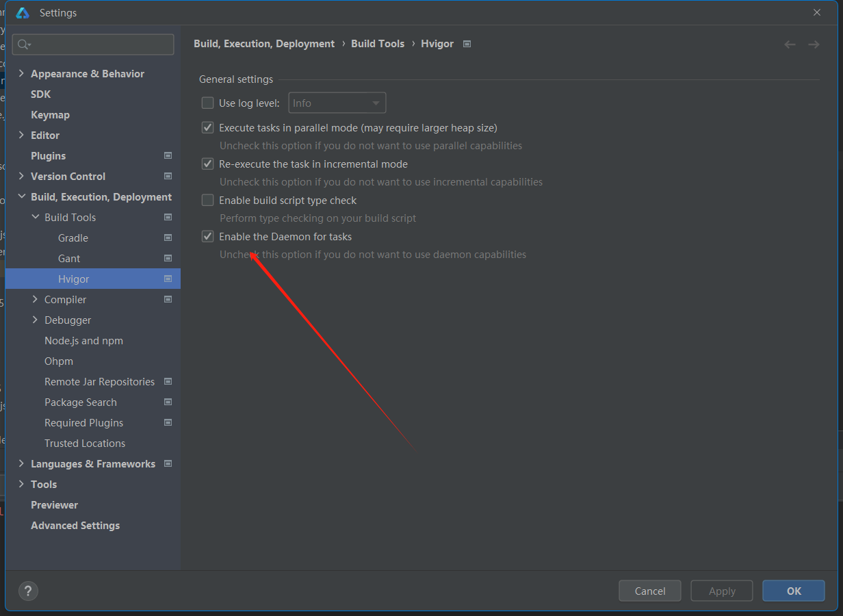Viewport: 843px width, 616px height.
Task: Click the project-level icon on the Hvigor row
Action: (168, 279)
